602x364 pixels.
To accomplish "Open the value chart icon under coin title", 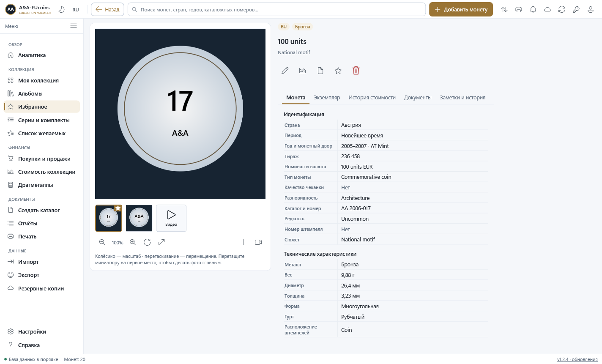I will click(303, 71).
